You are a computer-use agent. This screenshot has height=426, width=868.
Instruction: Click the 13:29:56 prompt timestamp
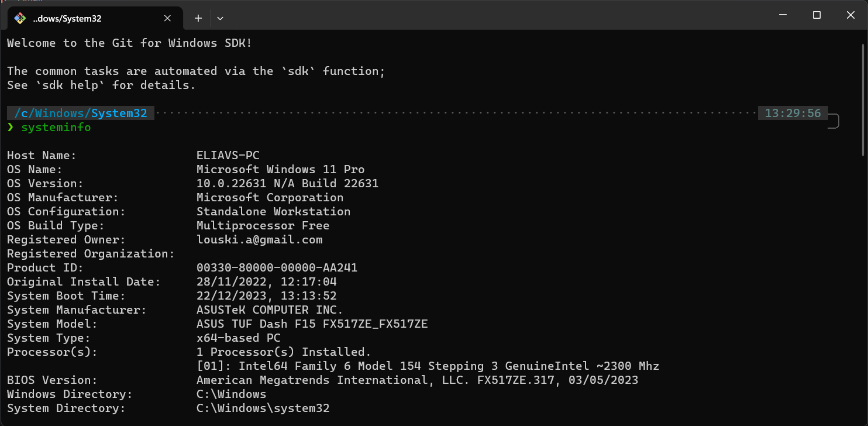coord(793,114)
